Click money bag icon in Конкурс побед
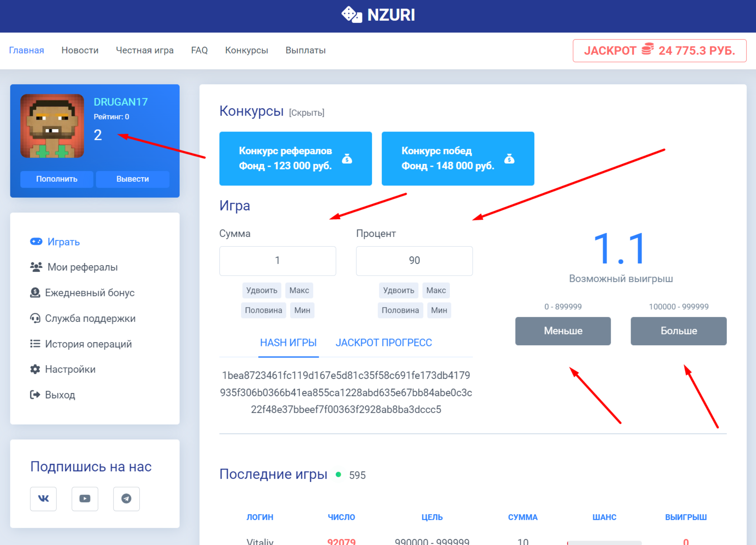756x545 pixels. click(509, 158)
